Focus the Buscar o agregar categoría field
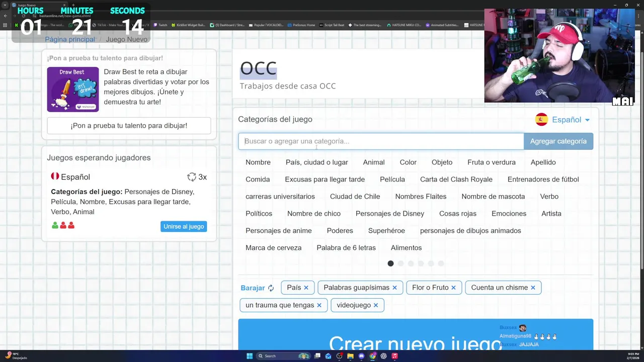The width and height of the screenshot is (644, 362). (x=381, y=141)
